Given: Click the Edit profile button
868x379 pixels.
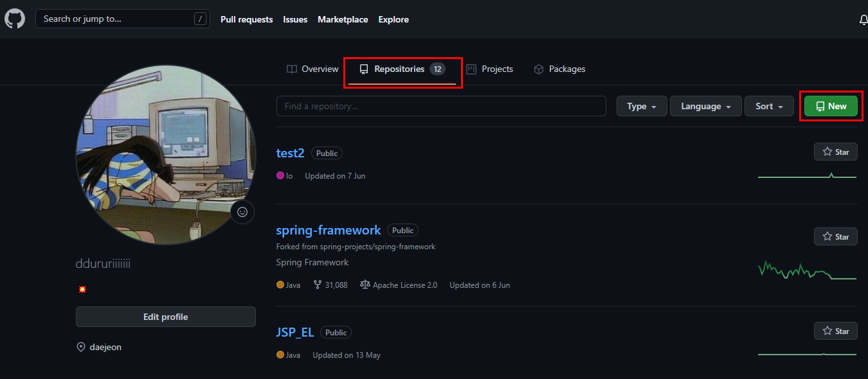Looking at the screenshot, I should click(x=165, y=317).
